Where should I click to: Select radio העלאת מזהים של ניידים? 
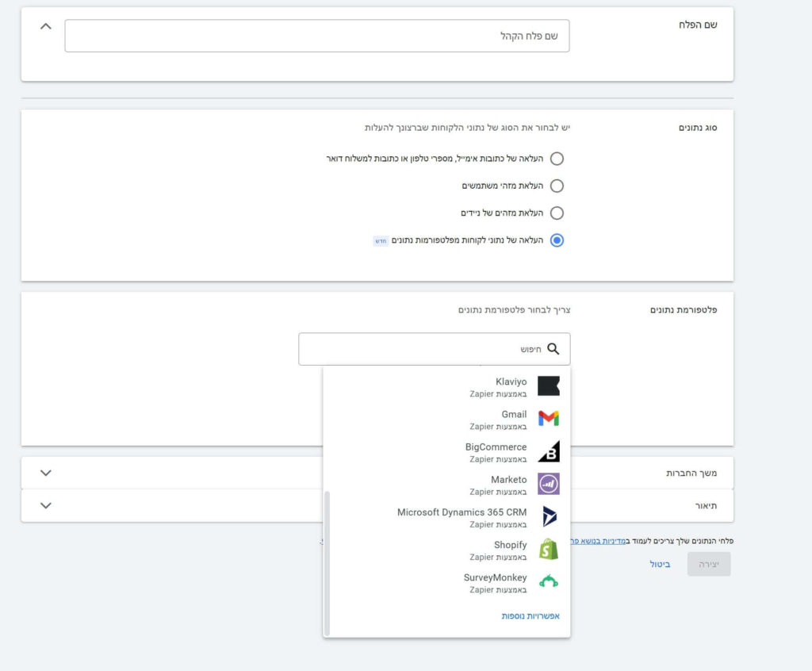pyautogui.click(x=557, y=213)
